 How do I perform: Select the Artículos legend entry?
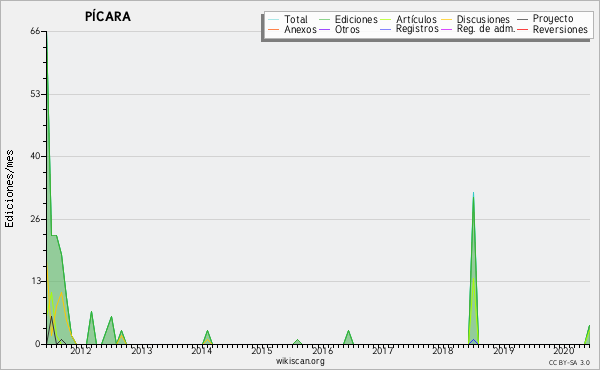(416, 19)
